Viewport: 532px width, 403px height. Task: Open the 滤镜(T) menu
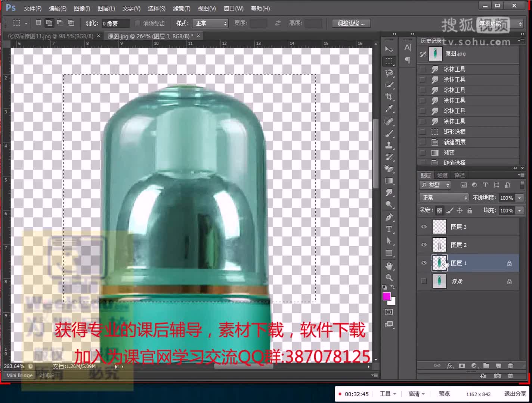(182, 9)
